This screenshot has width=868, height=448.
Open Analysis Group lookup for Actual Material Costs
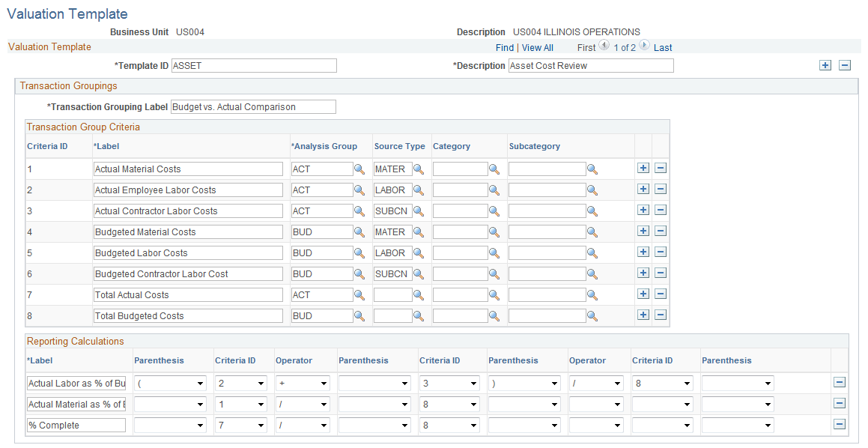point(359,169)
